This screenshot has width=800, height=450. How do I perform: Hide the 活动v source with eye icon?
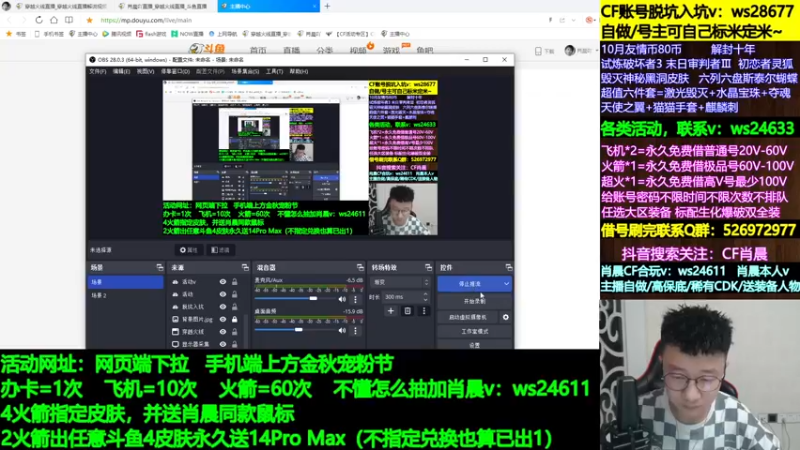click(223, 282)
